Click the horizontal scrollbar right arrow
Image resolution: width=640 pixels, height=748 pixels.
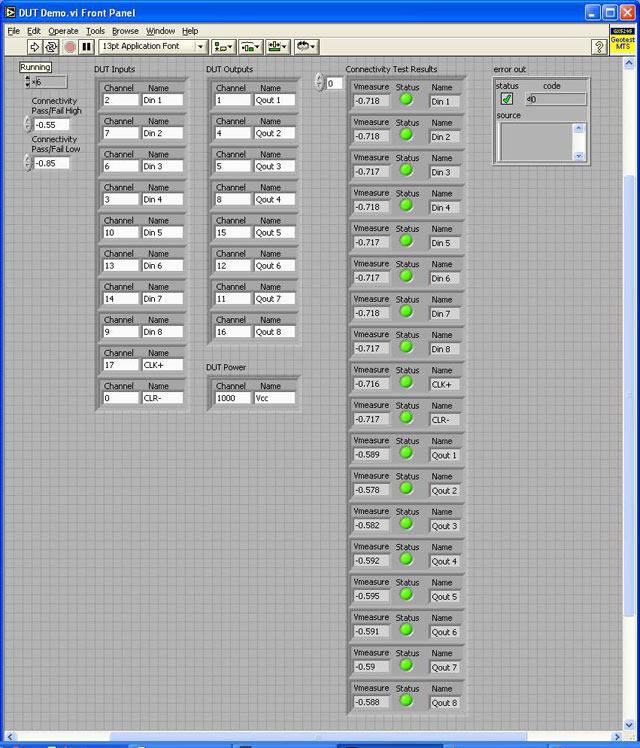[x=618, y=737]
